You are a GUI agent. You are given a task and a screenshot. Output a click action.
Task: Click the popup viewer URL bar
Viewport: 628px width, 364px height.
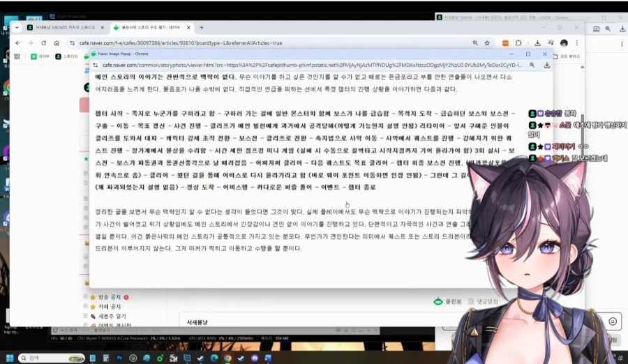click(312, 65)
